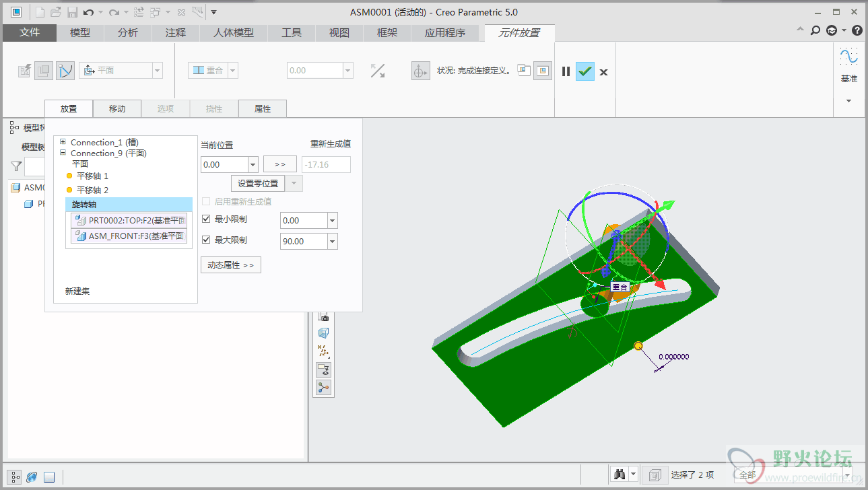Click the saved views camera icon
This screenshot has width=868, height=490.
tap(324, 317)
